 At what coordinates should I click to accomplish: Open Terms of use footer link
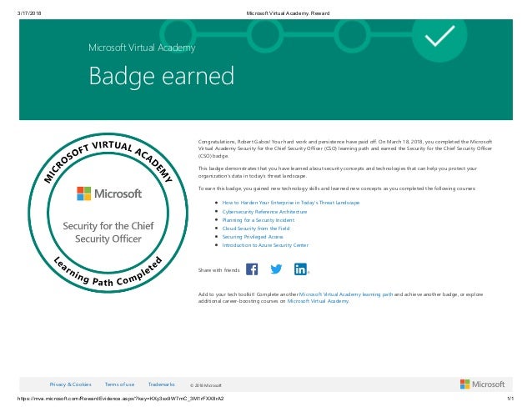[x=120, y=384]
